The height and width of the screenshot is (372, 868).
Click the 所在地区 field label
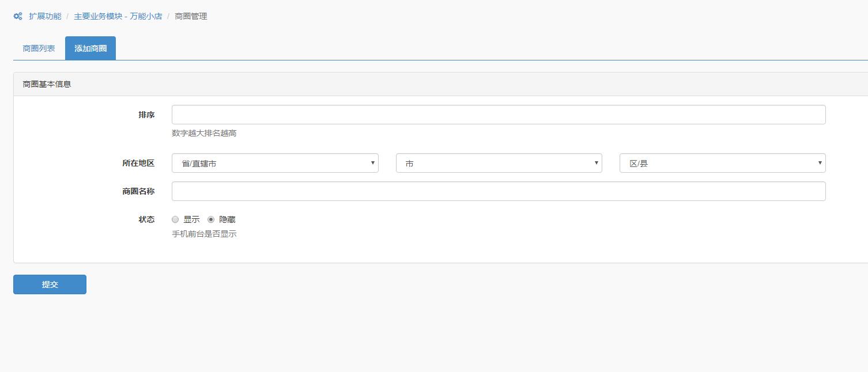point(138,163)
